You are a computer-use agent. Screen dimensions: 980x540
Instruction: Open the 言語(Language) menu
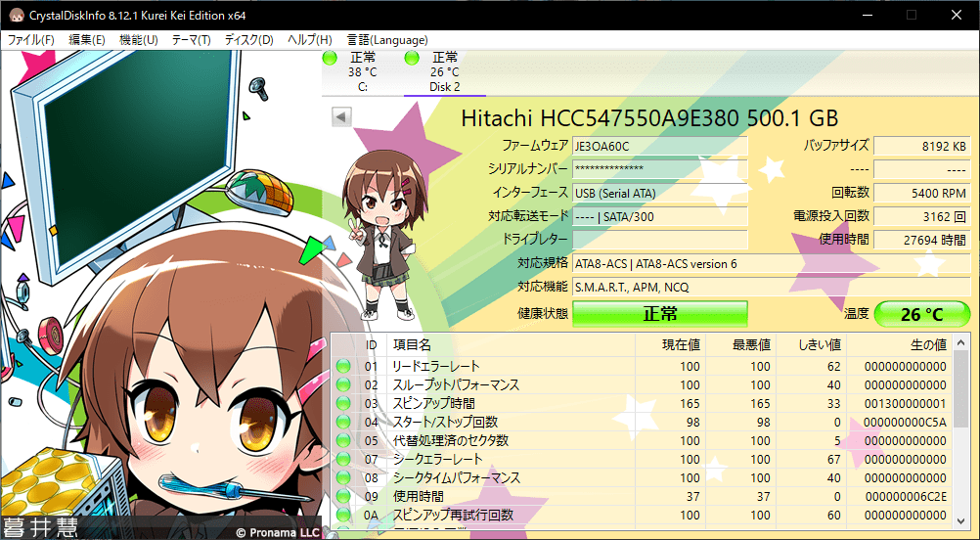point(386,40)
